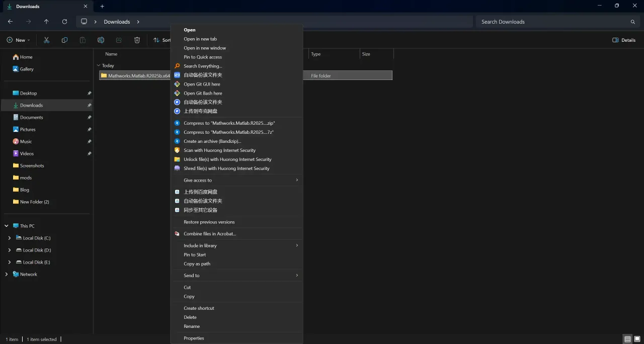
Task: Expand the Network node in sidebar
Action: pos(7,274)
